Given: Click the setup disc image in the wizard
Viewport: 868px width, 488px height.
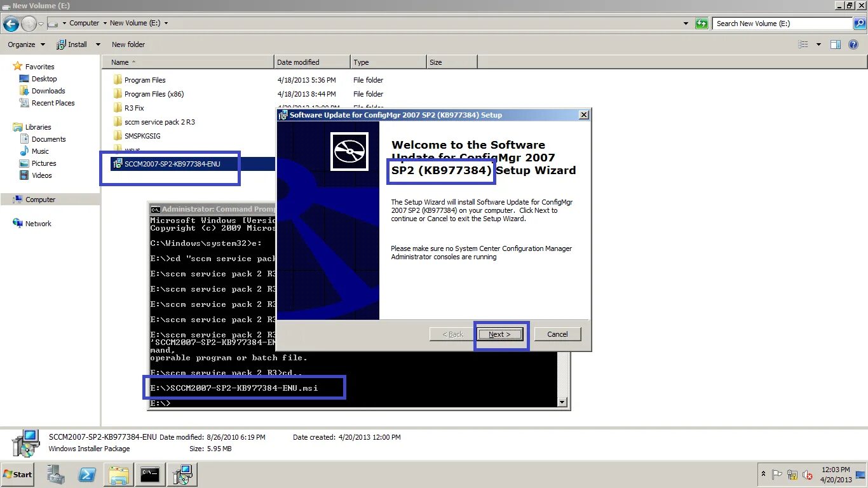Looking at the screenshot, I should (349, 151).
